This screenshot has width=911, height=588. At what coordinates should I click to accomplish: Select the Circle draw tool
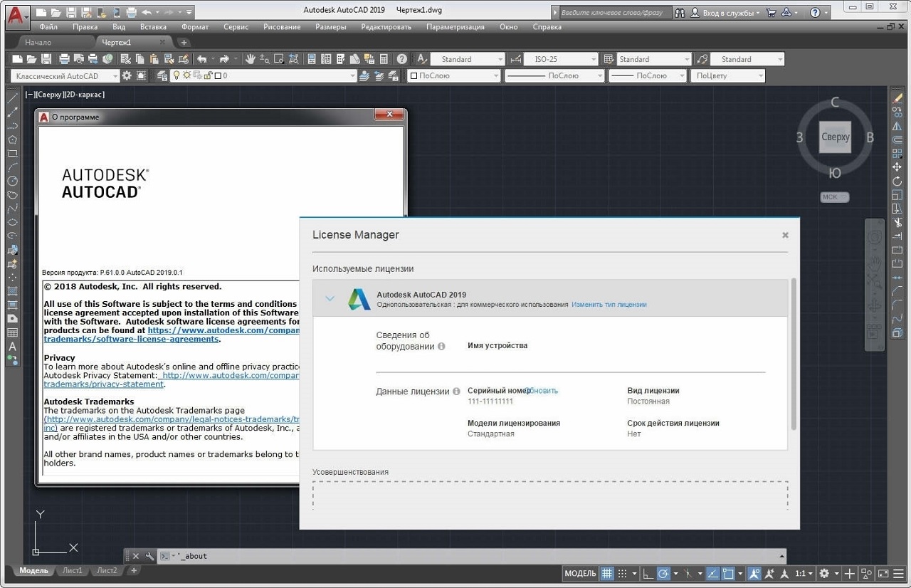[x=12, y=181]
